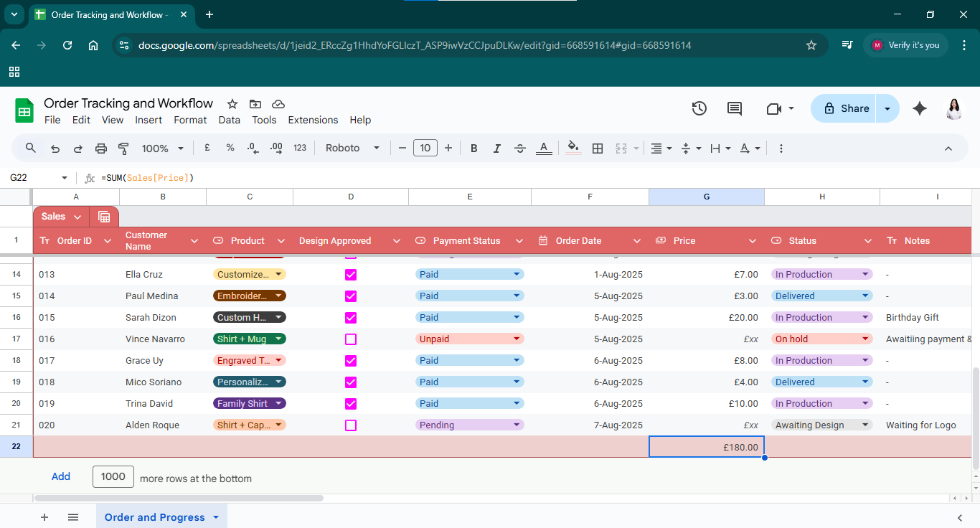This screenshot has width=980, height=528.
Task: Click the Share button
Action: point(845,108)
